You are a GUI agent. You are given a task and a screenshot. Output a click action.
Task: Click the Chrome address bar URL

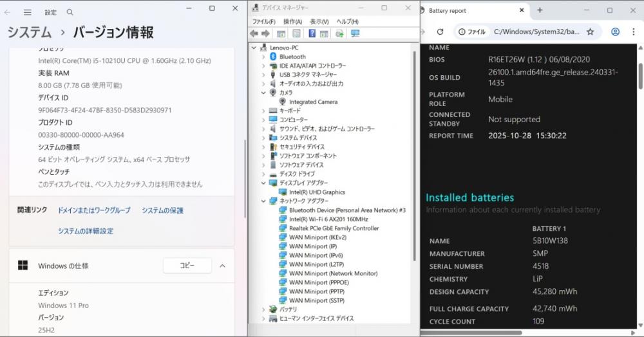coord(536,32)
